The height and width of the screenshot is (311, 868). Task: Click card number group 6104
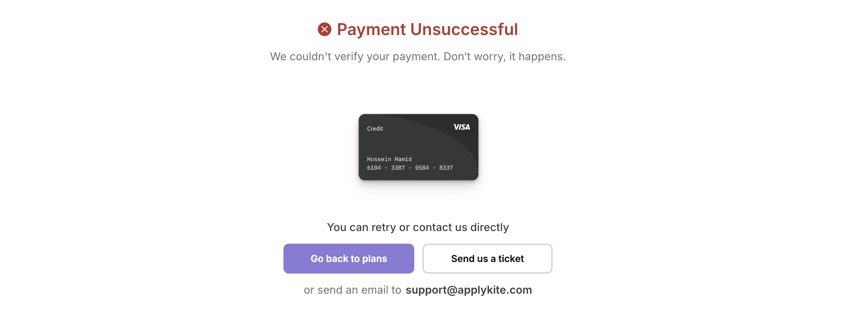(374, 168)
